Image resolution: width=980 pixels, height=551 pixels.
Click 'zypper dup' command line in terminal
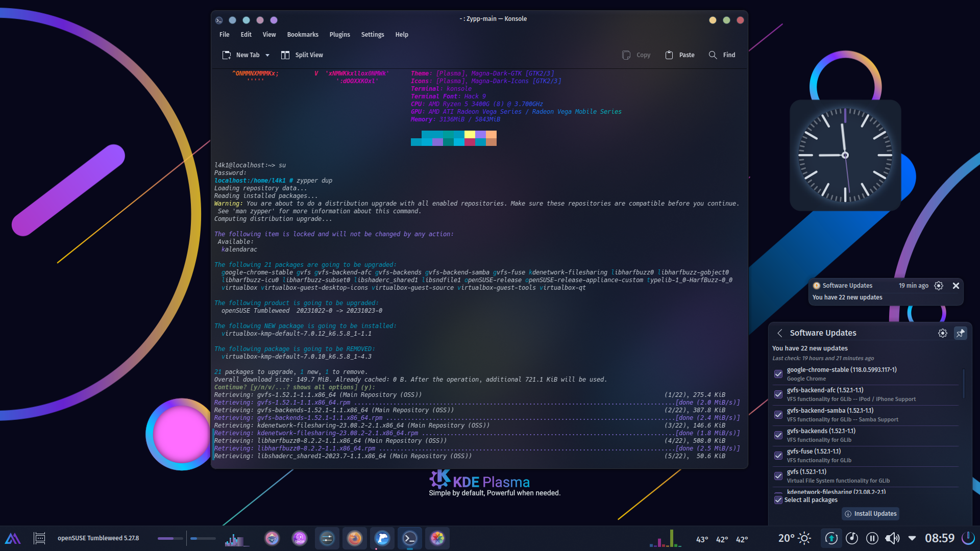pyautogui.click(x=314, y=181)
